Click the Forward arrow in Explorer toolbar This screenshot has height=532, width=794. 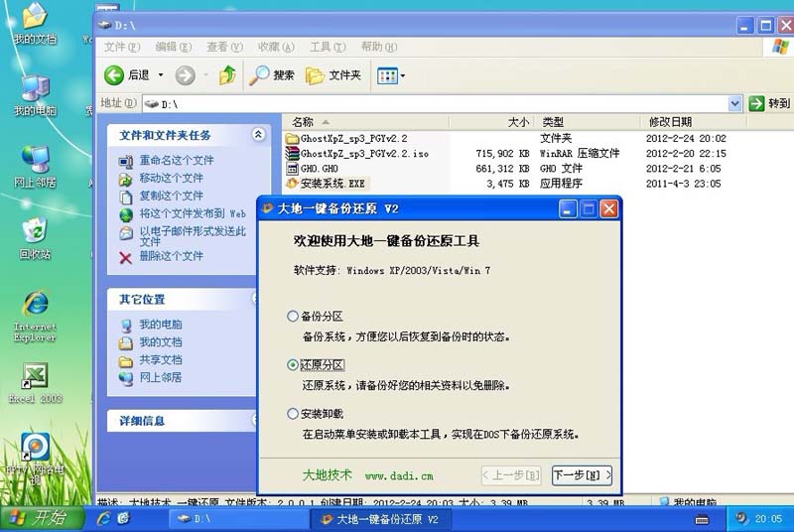tap(185, 75)
